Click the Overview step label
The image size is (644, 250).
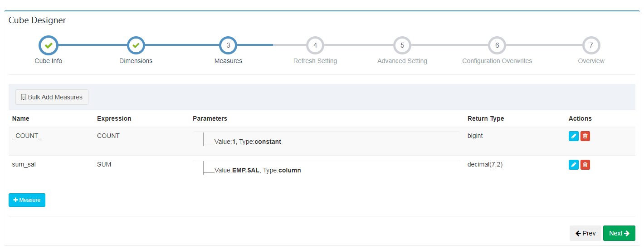point(591,61)
